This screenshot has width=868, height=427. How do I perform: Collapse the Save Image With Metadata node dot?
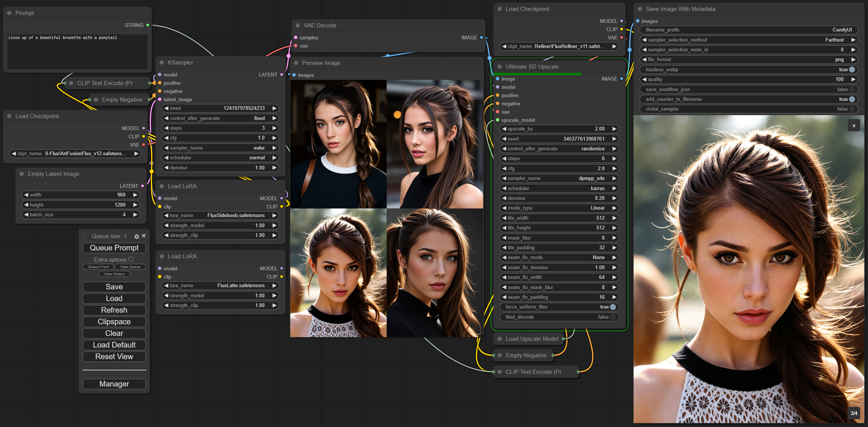(640, 9)
